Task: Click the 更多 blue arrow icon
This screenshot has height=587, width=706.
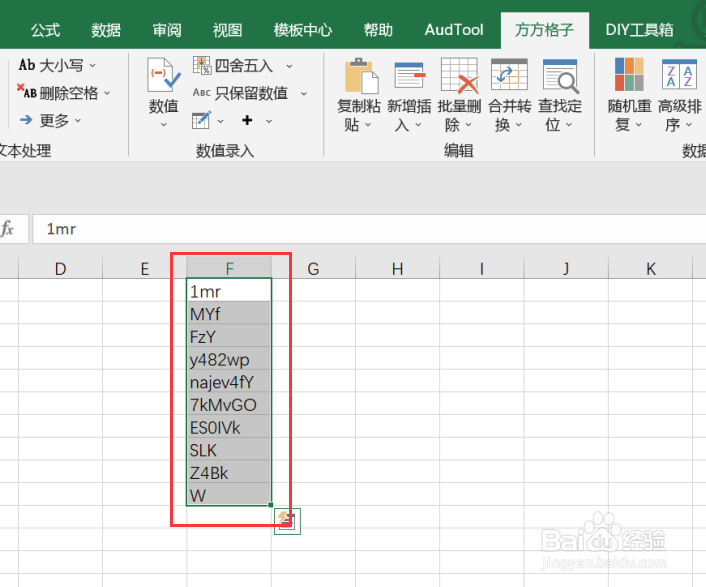Action: point(26,120)
